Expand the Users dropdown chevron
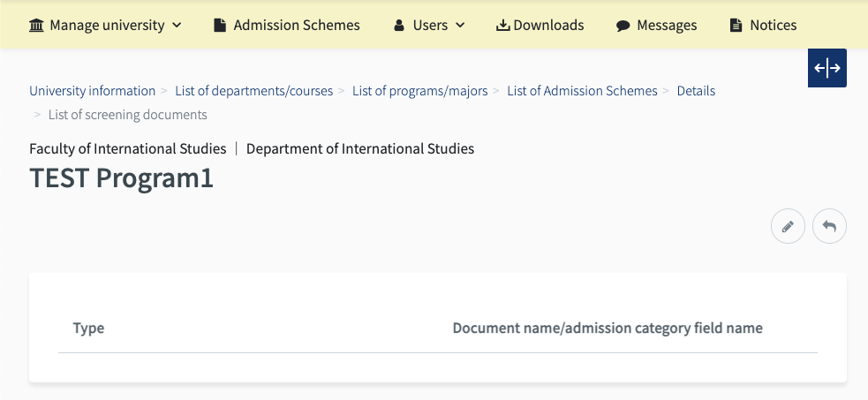 460,25
